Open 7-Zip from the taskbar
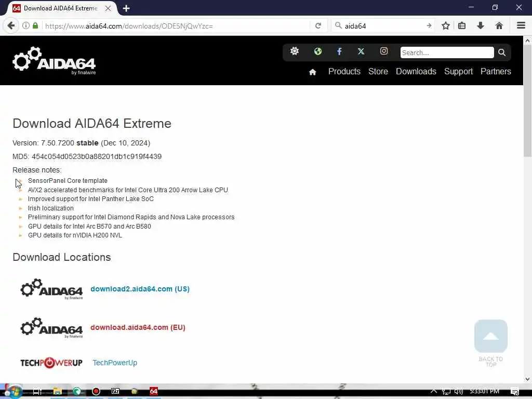 (115, 392)
